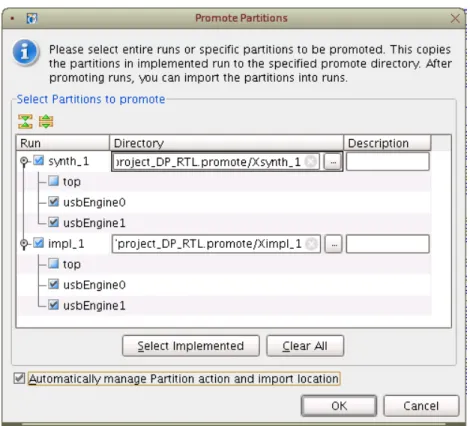The height and width of the screenshot is (426, 470).
Task: Select top label under impl_1
Action: [x=72, y=265]
